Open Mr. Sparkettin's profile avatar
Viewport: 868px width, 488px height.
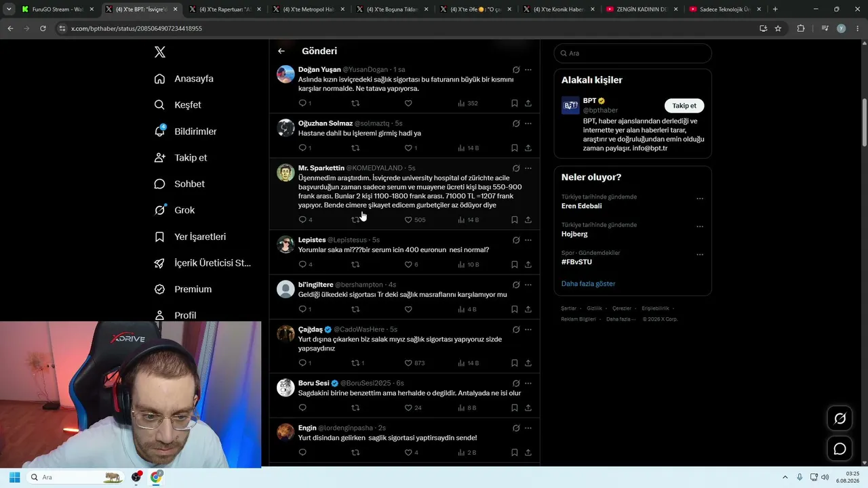click(285, 173)
